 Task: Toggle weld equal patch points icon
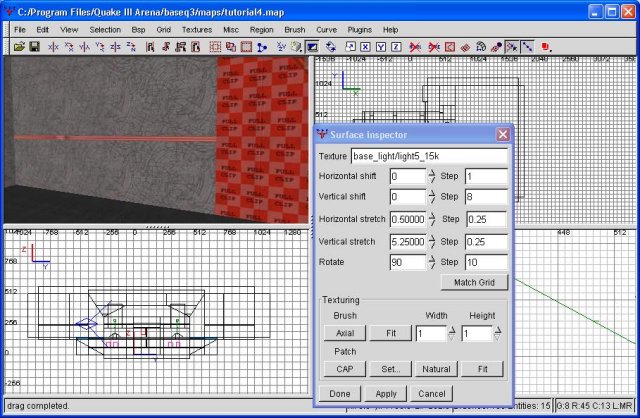[x=511, y=47]
